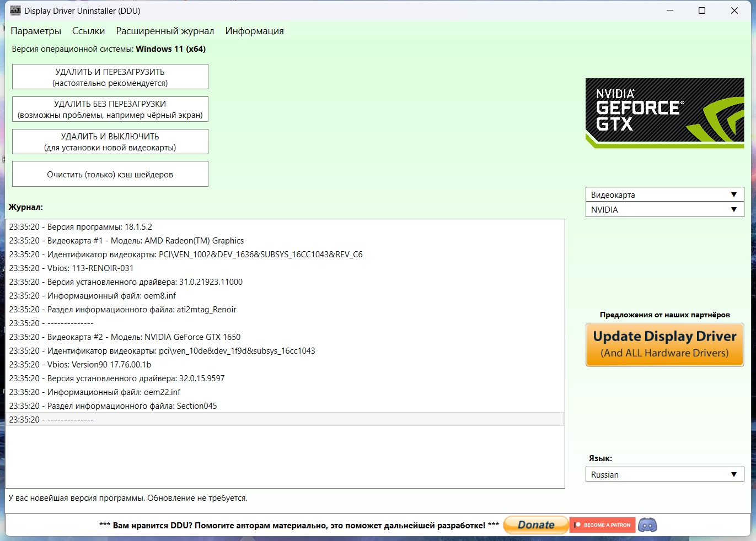
Task: Click the NVIDIA GeForce GTX logo image
Action: [x=664, y=113]
